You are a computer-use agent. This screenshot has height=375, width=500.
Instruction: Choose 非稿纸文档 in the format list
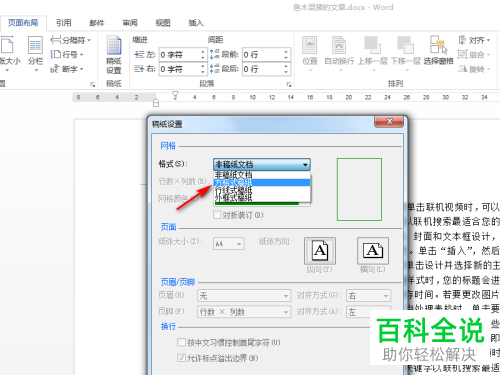point(262,175)
